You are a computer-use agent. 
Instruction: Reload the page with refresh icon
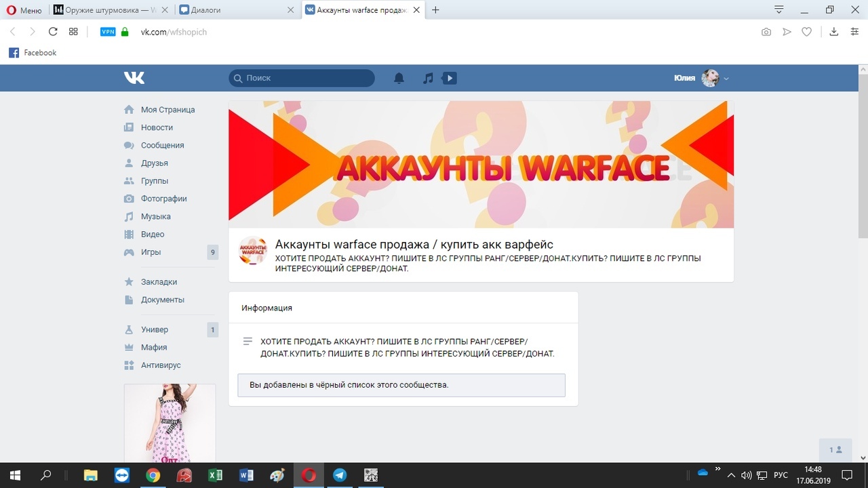[53, 32]
